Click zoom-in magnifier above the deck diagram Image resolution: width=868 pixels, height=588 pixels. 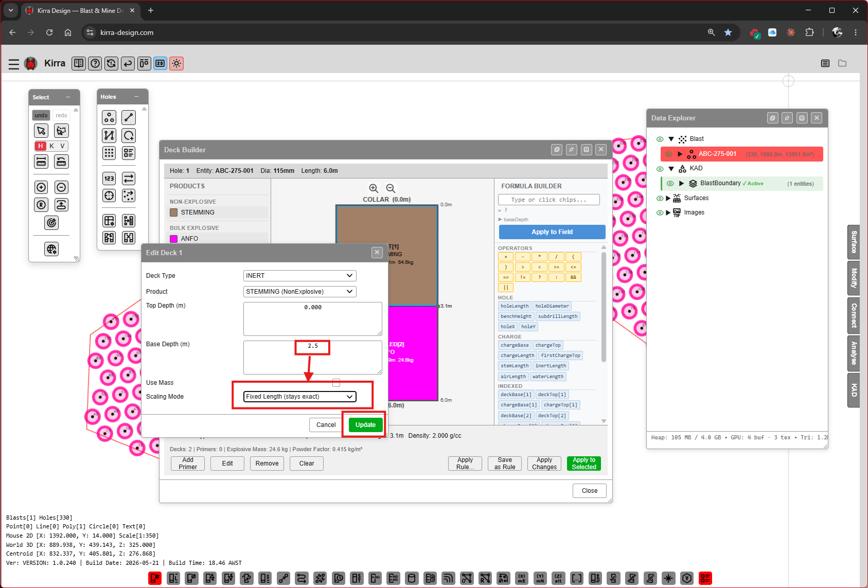374,188
